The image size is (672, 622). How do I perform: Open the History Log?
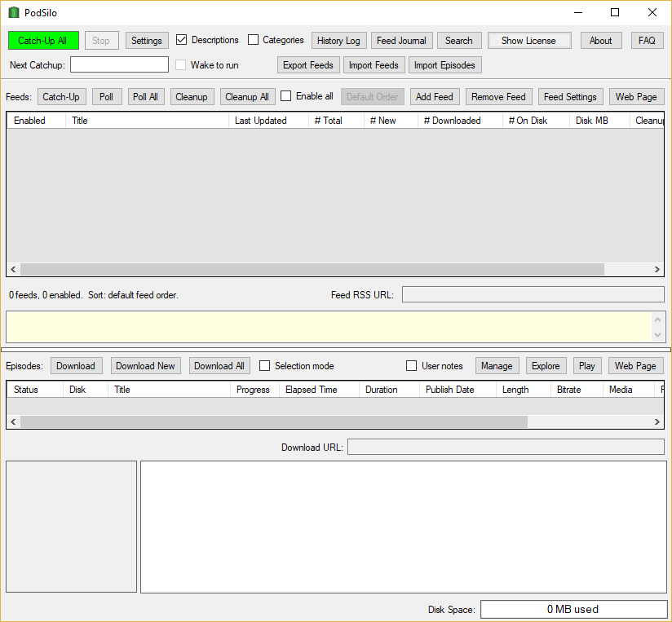338,41
